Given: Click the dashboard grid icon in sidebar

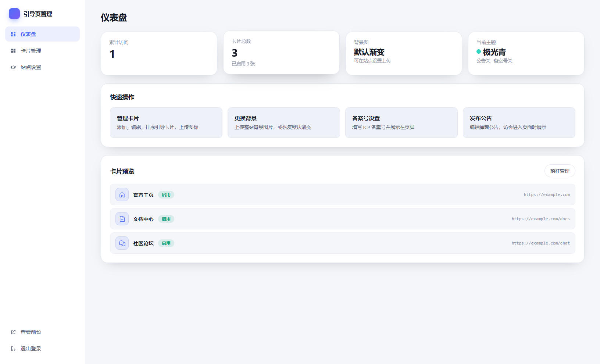Looking at the screenshot, I should coord(13,34).
